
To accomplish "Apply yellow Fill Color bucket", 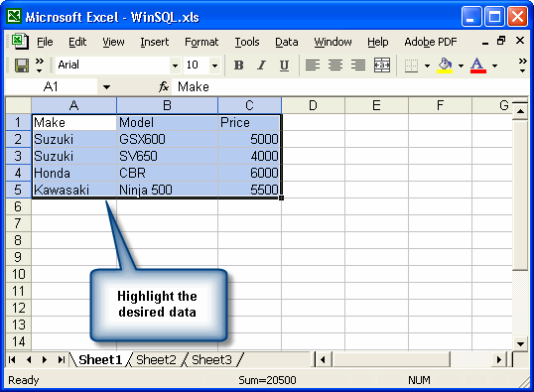I will (x=445, y=65).
